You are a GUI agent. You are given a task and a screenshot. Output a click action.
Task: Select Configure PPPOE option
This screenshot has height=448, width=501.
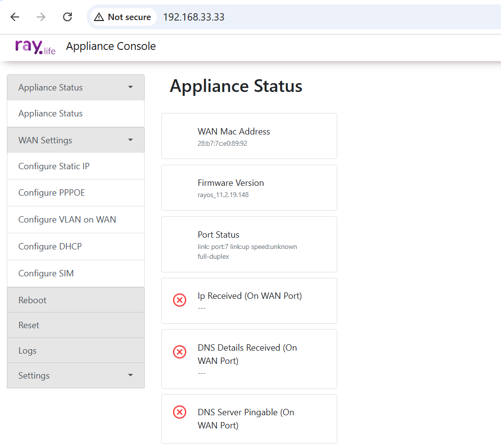coord(52,193)
